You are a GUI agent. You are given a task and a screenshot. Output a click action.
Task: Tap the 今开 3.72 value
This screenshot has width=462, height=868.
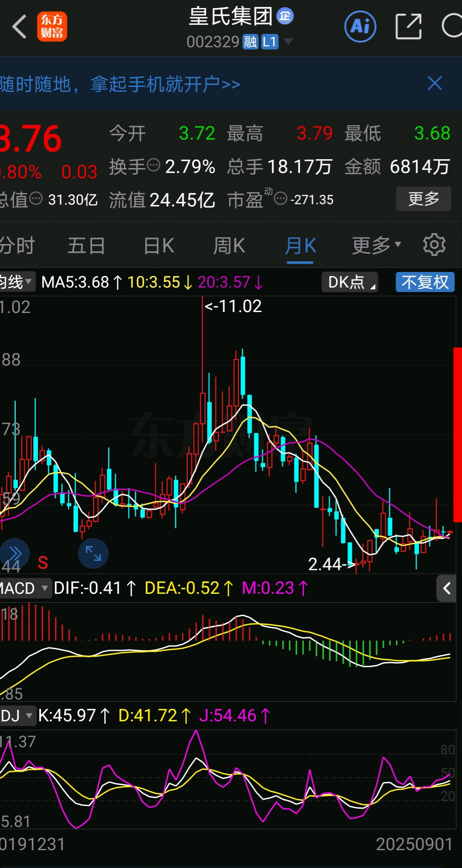(x=197, y=133)
